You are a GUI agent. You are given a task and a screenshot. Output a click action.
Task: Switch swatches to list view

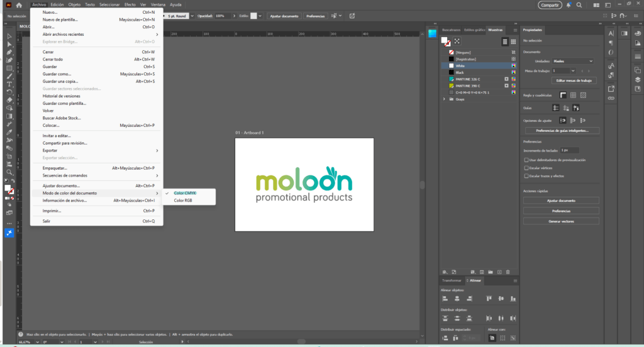(505, 41)
